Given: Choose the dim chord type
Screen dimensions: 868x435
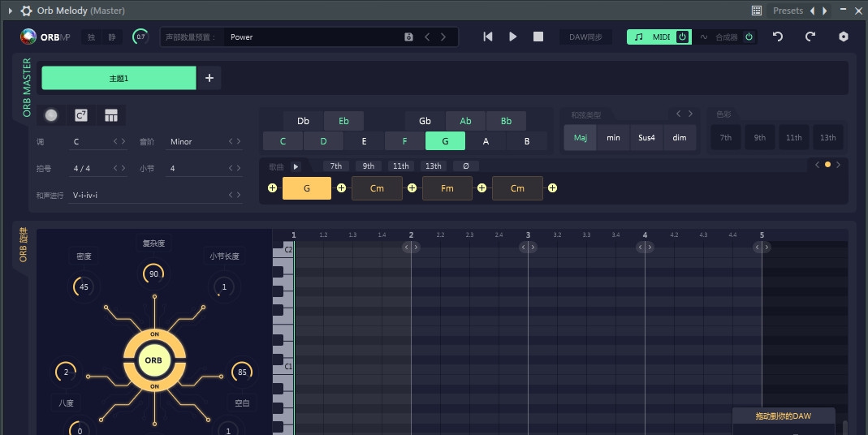Looking at the screenshot, I should click(680, 138).
